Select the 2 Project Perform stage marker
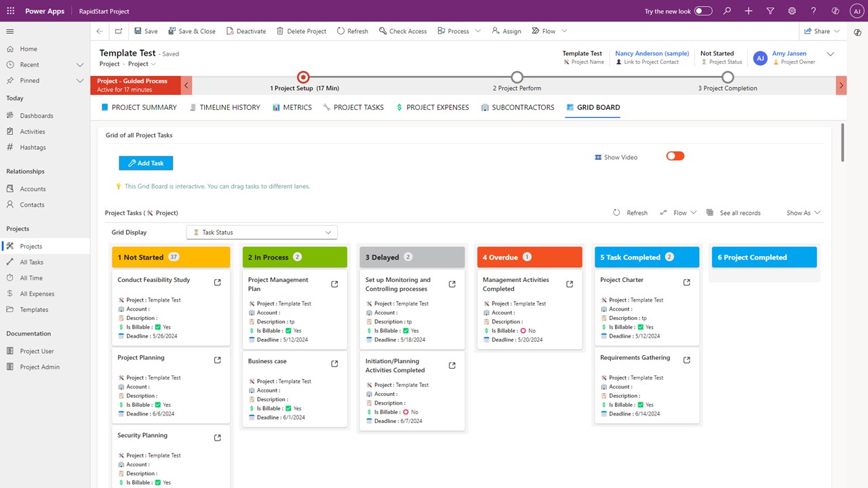 point(517,77)
